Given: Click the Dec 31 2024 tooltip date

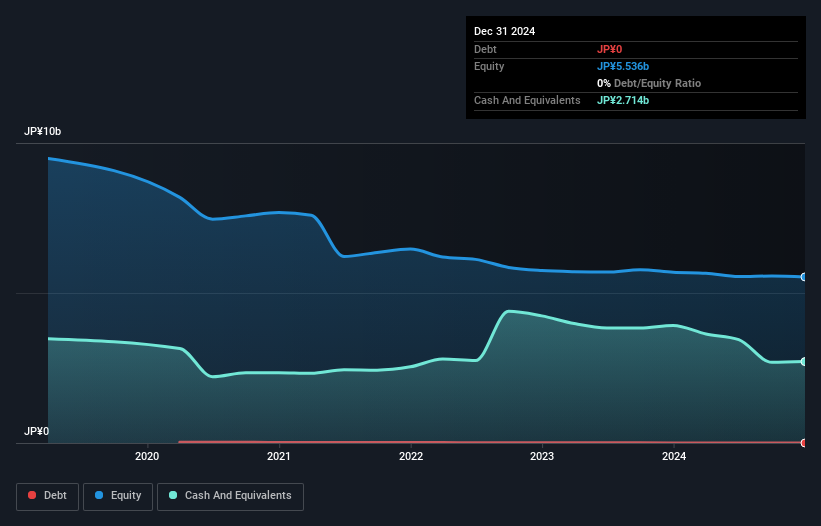Looking at the screenshot, I should (504, 31).
